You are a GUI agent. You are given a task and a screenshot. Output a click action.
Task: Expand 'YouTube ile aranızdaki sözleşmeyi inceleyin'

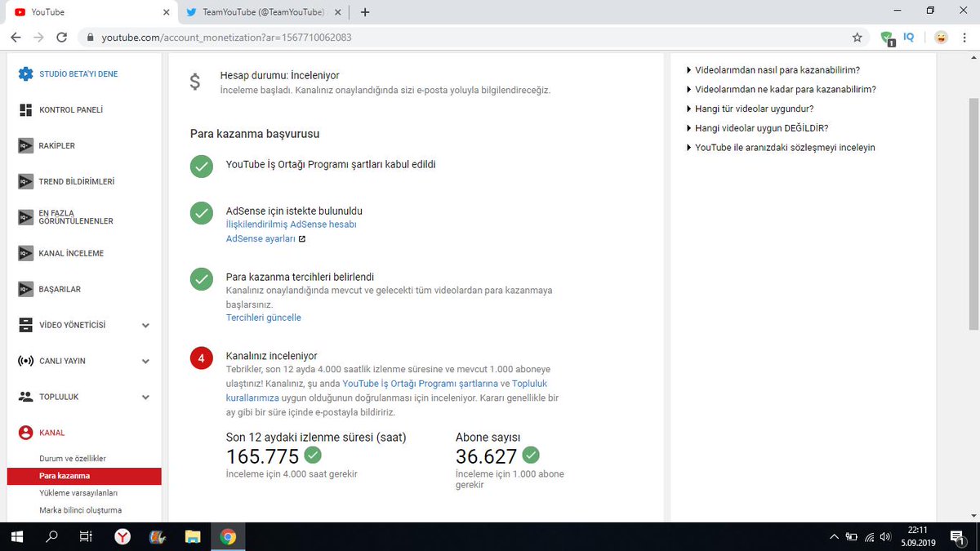pos(781,148)
